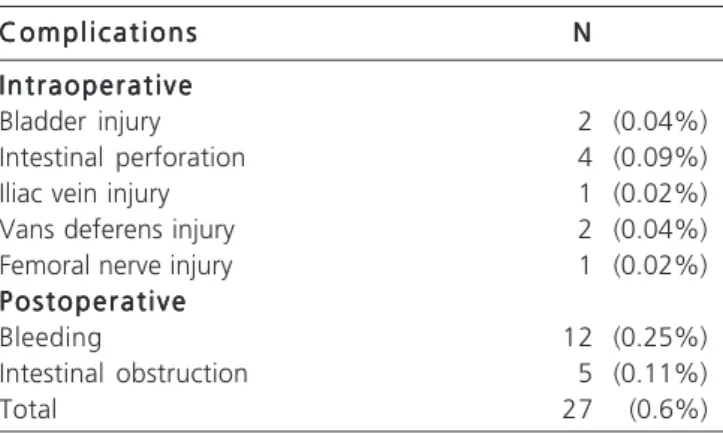Viewport: 723px width, 433px height.
Task: Click the Intestinal perforation row label
Action: [122, 158]
